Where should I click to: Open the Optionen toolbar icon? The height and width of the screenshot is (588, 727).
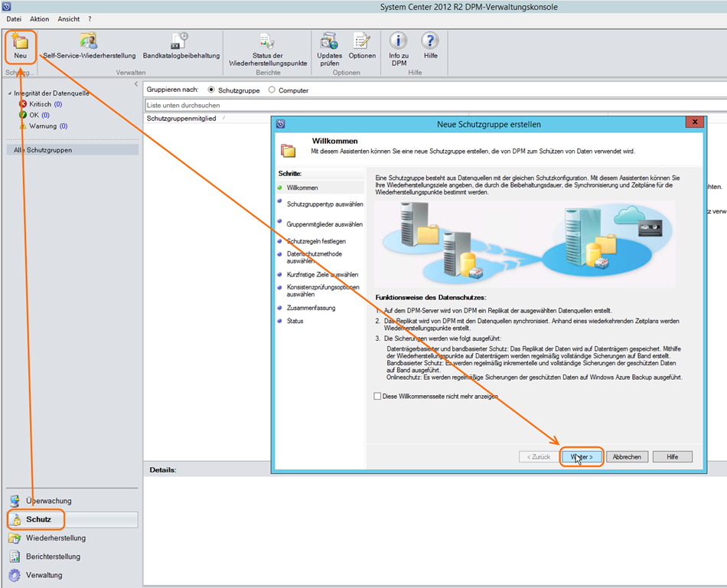coord(362,45)
